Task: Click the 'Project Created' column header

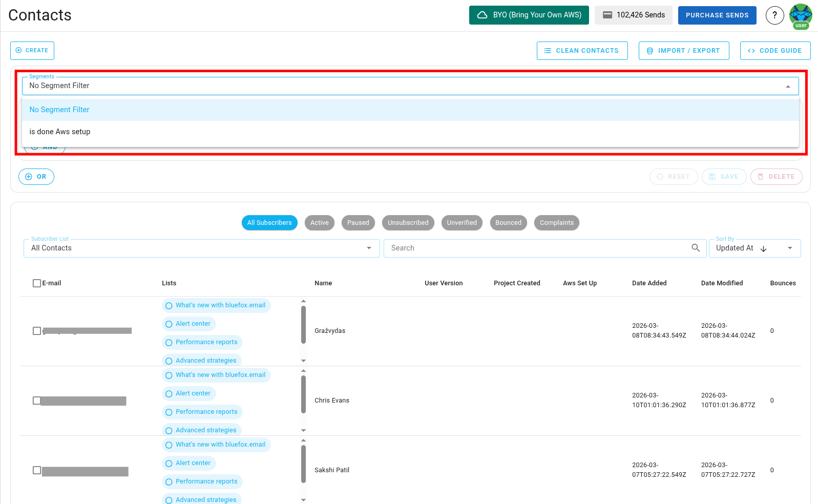Action: 517,283
